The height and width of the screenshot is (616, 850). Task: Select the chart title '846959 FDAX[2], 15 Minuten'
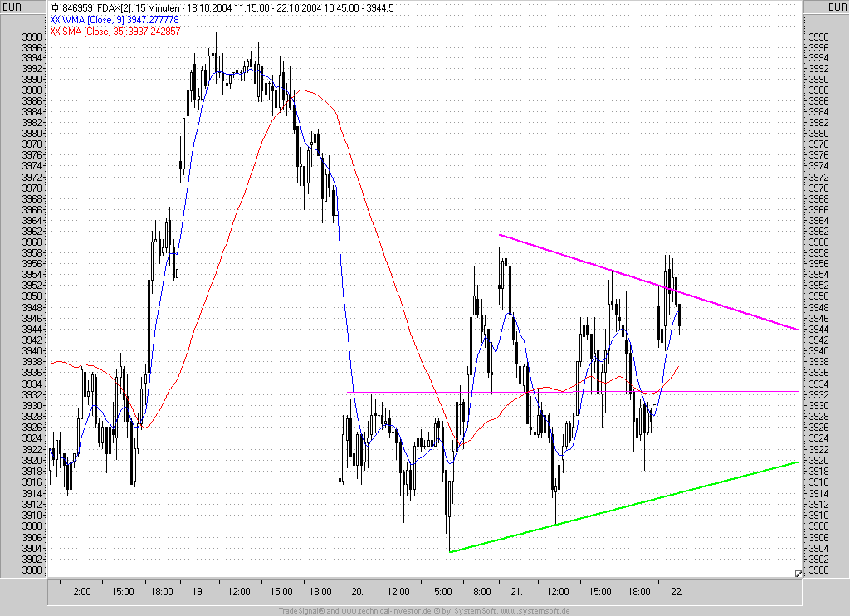click(x=121, y=8)
